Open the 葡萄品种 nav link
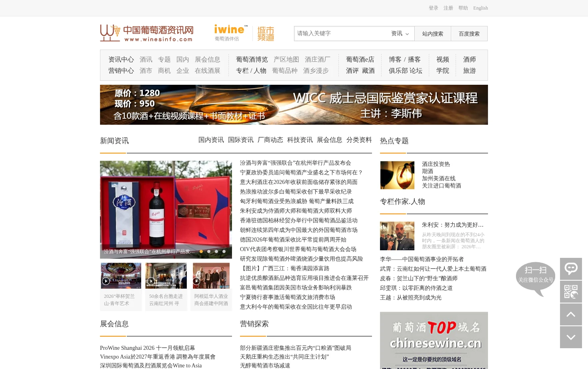 pos(285,71)
